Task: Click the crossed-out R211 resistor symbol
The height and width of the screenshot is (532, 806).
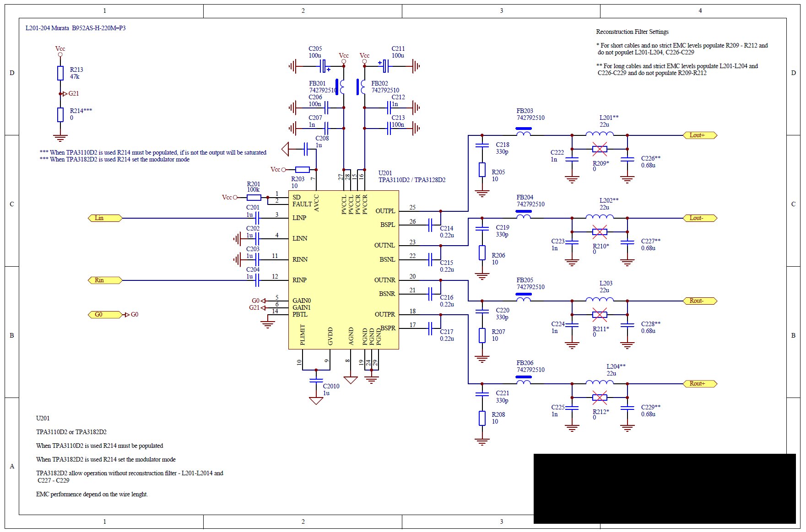Action: pos(600,315)
